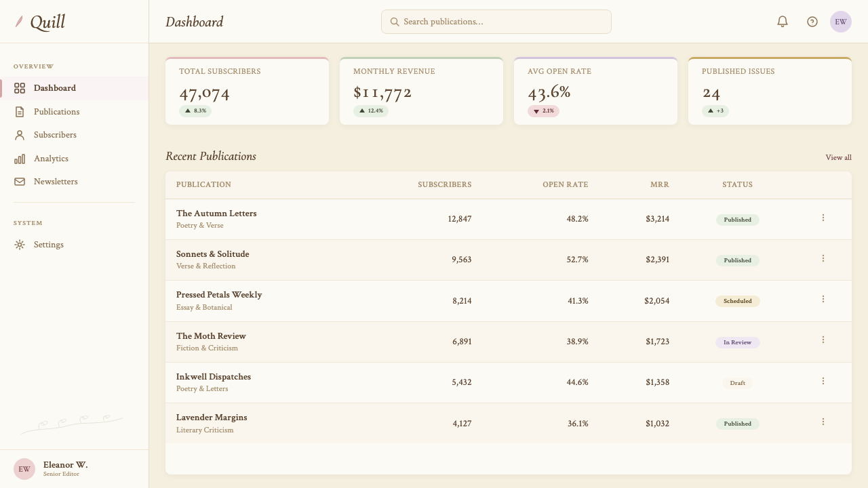Click the 12,847 subscribers value

click(x=460, y=219)
